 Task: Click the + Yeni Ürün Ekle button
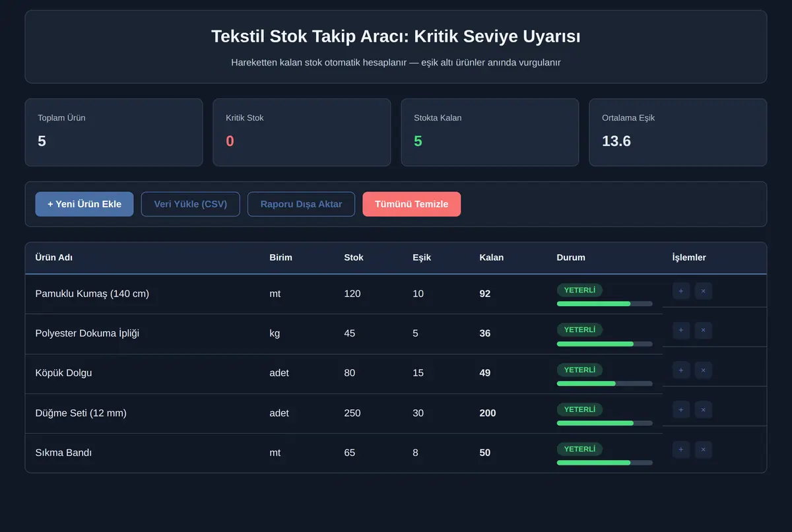(x=84, y=204)
